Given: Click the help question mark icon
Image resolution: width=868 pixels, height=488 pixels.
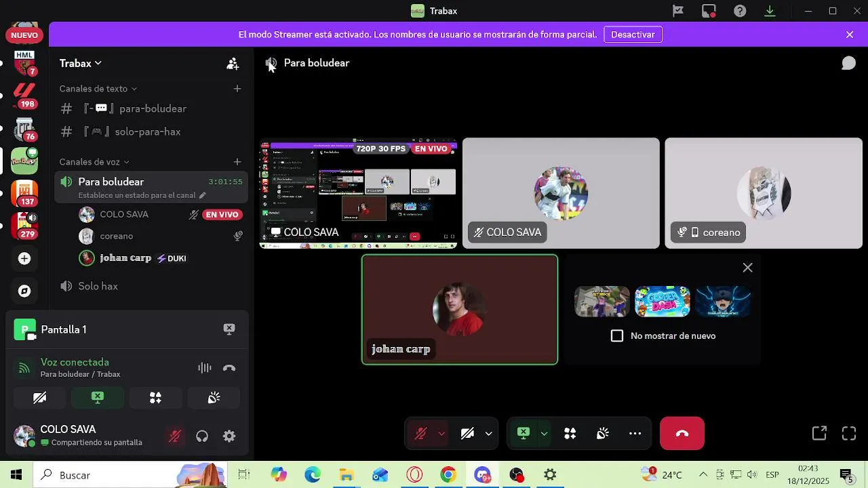Looking at the screenshot, I should pyautogui.click(x=740, y=11).
